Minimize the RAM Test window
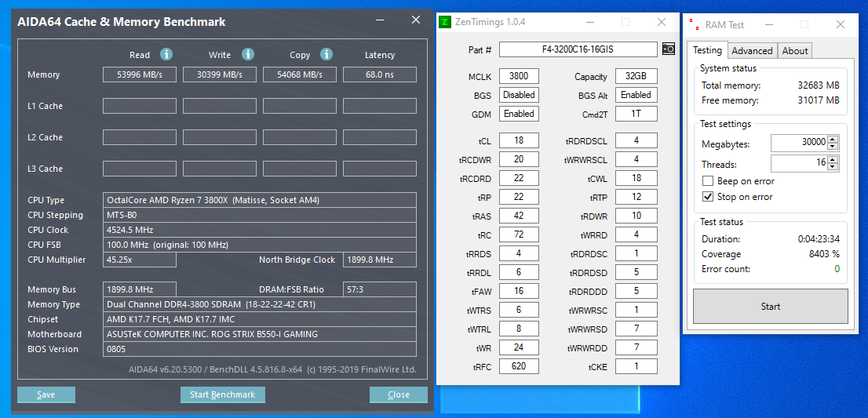 [769, 24]
